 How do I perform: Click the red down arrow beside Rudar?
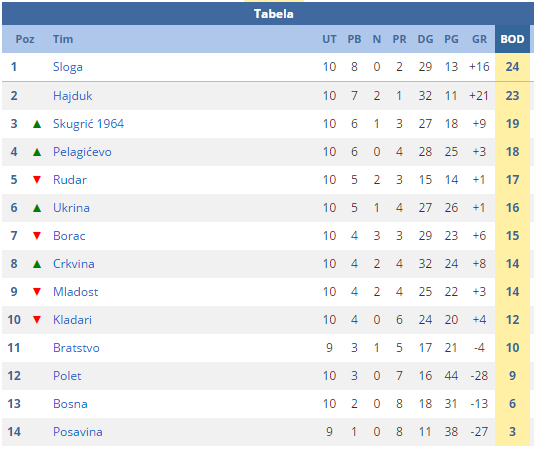(x=37, y=180)
